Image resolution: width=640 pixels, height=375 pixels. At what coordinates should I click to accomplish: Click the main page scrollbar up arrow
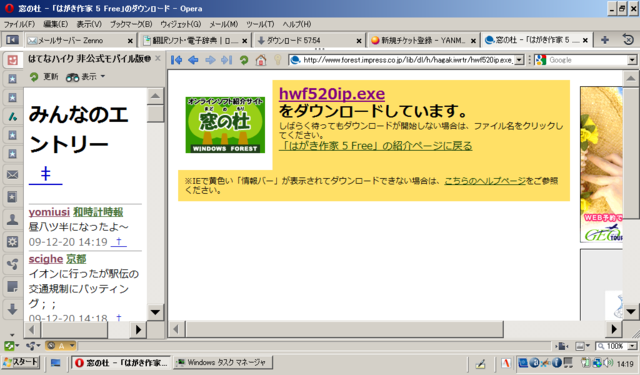click(x=631, y=78)
